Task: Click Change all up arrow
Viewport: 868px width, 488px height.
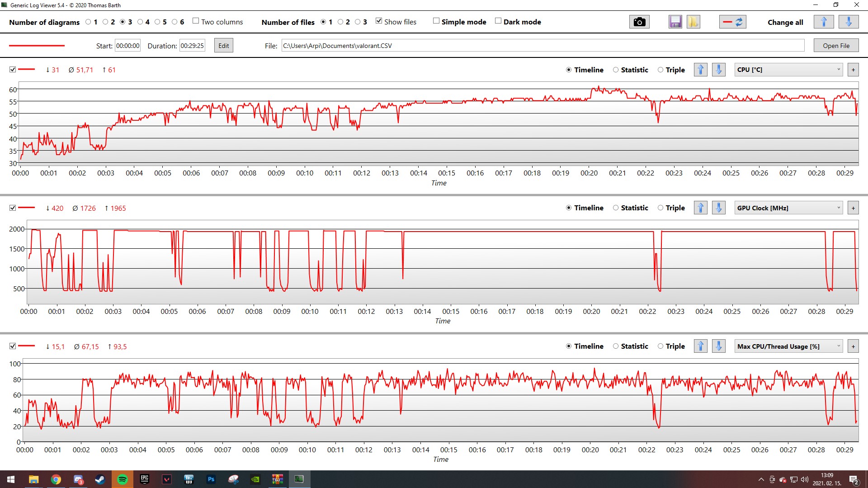Action: [824, 22]
